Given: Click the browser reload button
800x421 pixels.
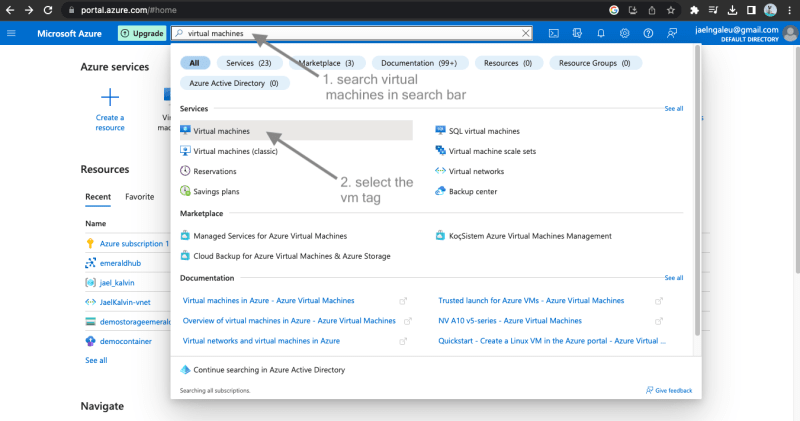Looking at the screenshot, I should point(47,10).
